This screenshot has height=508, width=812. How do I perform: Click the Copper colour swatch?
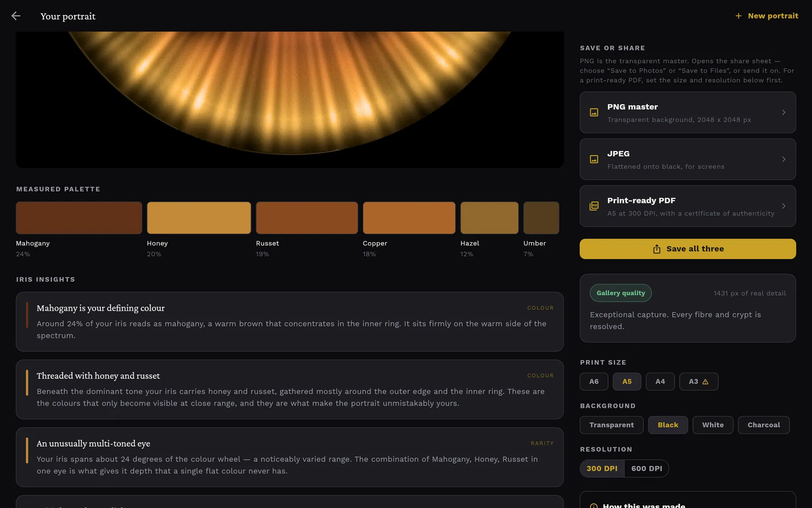409,218
